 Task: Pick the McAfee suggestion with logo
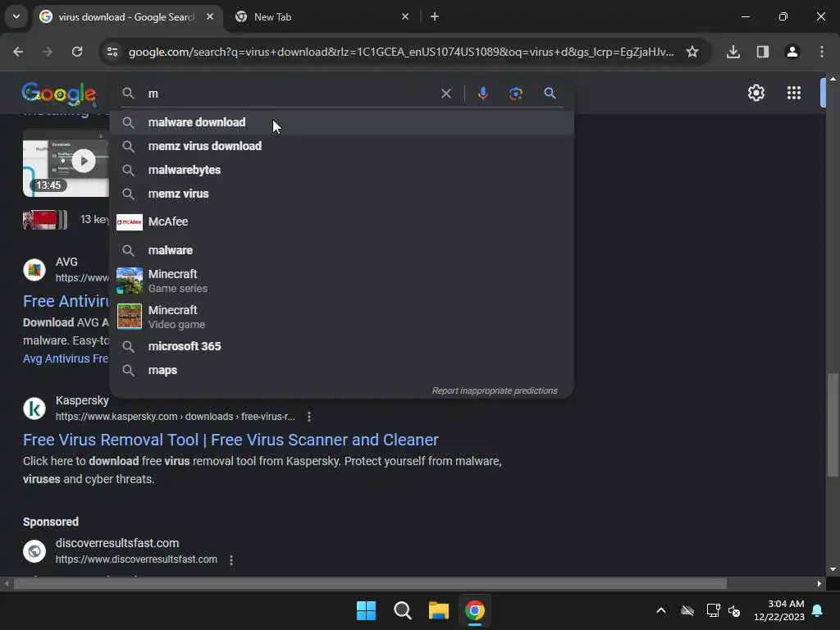[342, 221]
